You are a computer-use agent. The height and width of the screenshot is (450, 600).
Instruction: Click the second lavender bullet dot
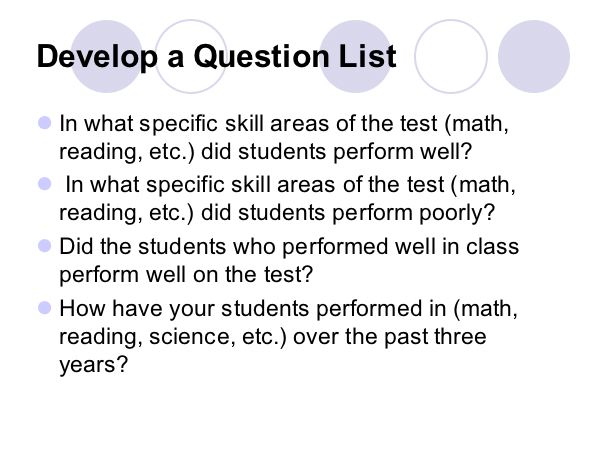coord(45,184)
